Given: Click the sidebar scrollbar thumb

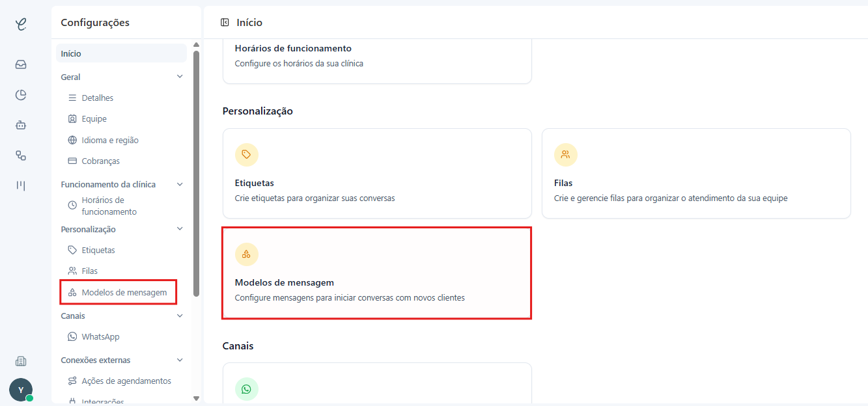Looking at the screenshot, I should (196, 174).
